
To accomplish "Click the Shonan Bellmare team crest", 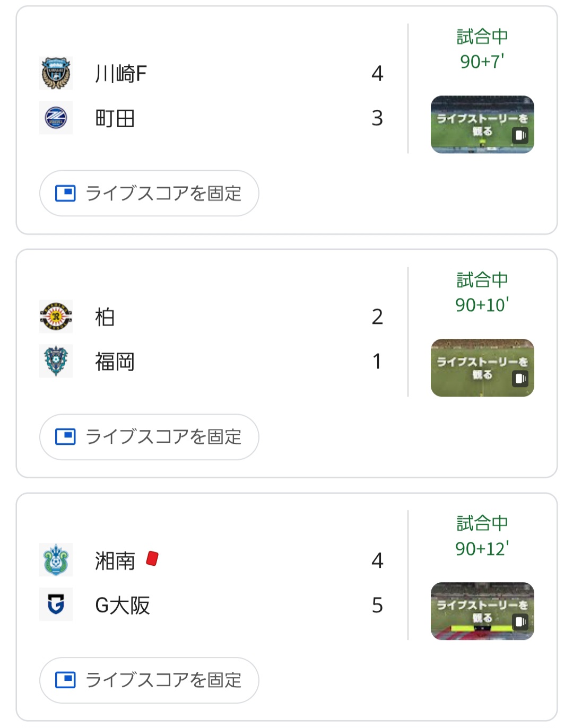I will (x=56, y=560).
